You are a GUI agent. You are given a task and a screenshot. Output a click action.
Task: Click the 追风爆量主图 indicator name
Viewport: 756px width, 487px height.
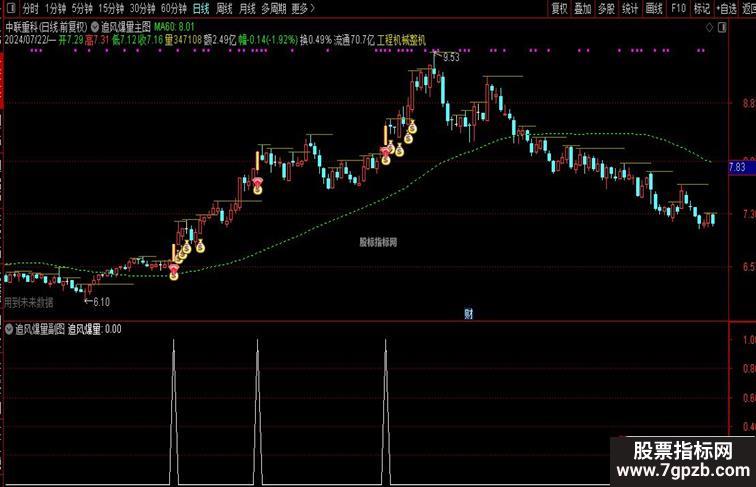[126, 27]
